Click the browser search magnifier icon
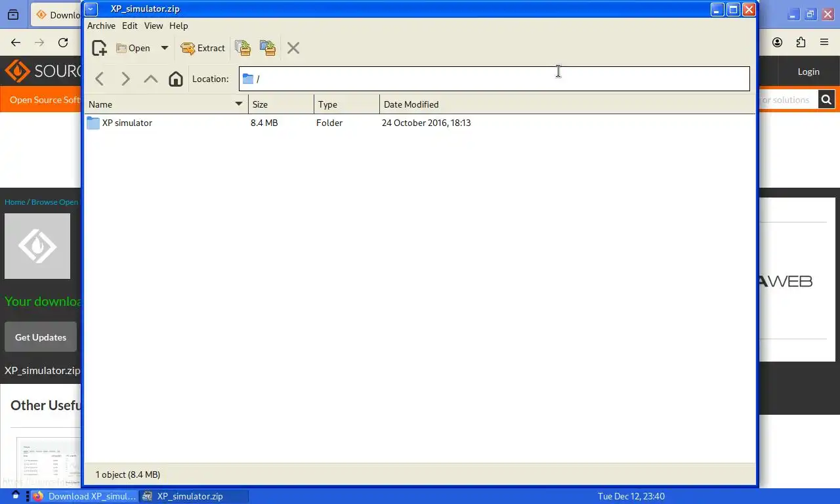Screen dimensions: 840x504 [826, 100]
